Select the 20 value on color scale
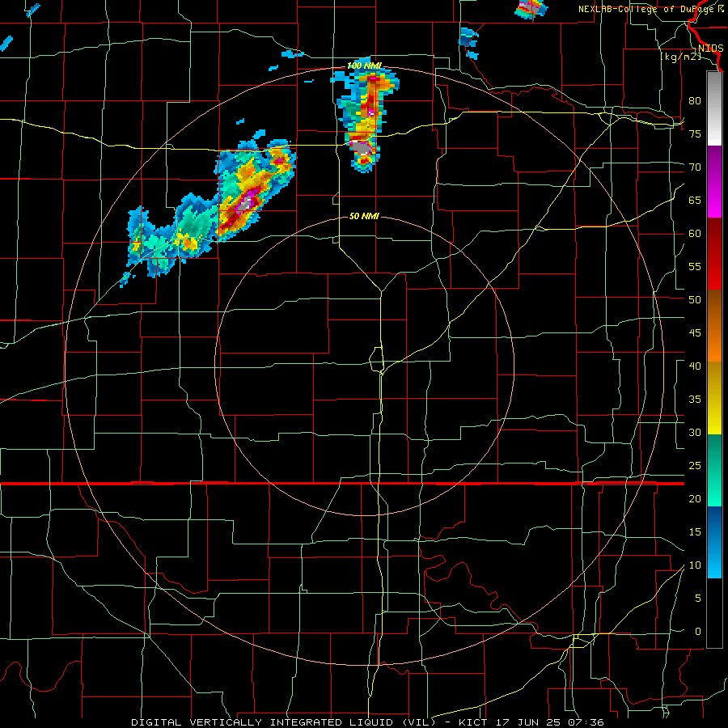Viewport: 728px width, 728px height. [x=695, y=498]
